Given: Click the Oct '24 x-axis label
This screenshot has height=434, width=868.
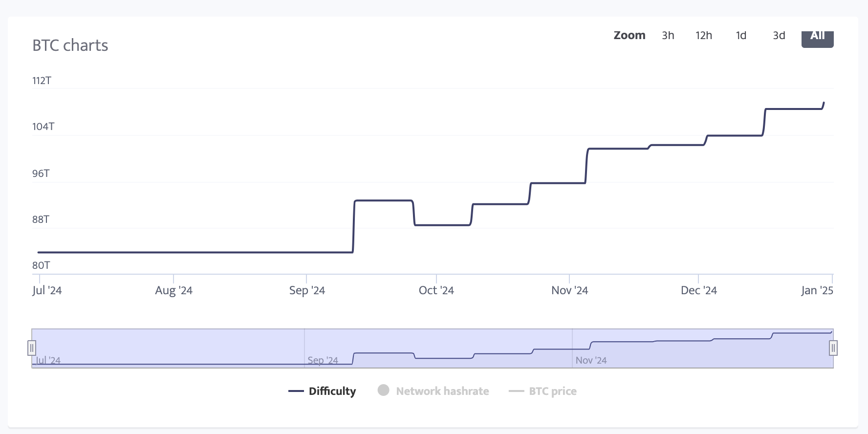Looking at the screenshot, I should [436, 290].
